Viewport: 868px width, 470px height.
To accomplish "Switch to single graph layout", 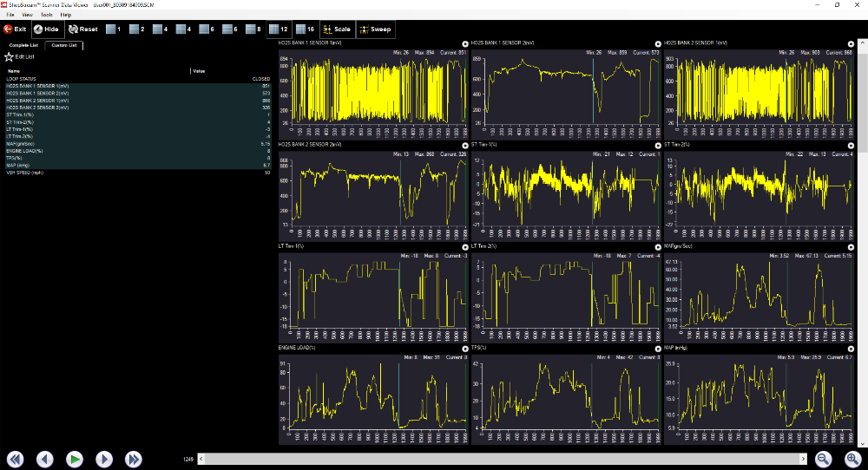I will 113,29.
